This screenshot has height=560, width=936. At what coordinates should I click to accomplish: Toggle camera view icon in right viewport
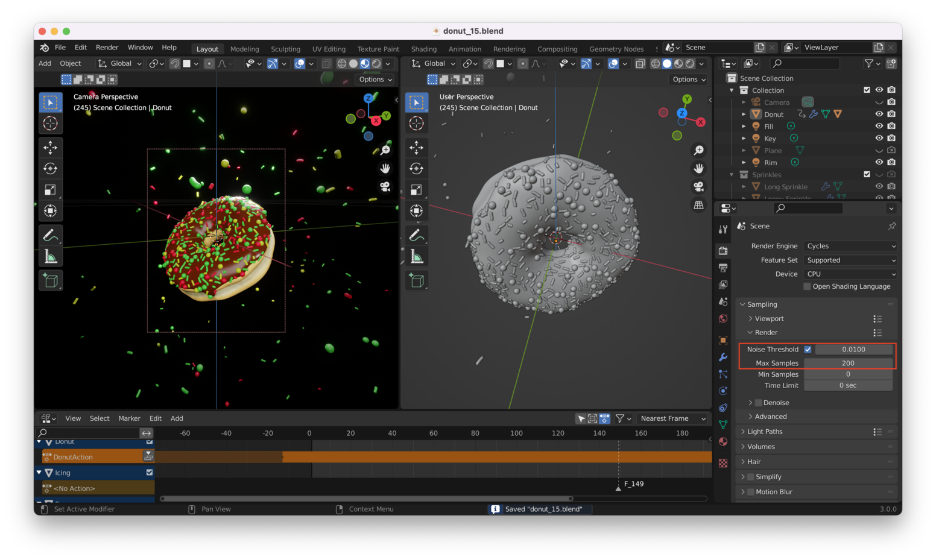698,187
